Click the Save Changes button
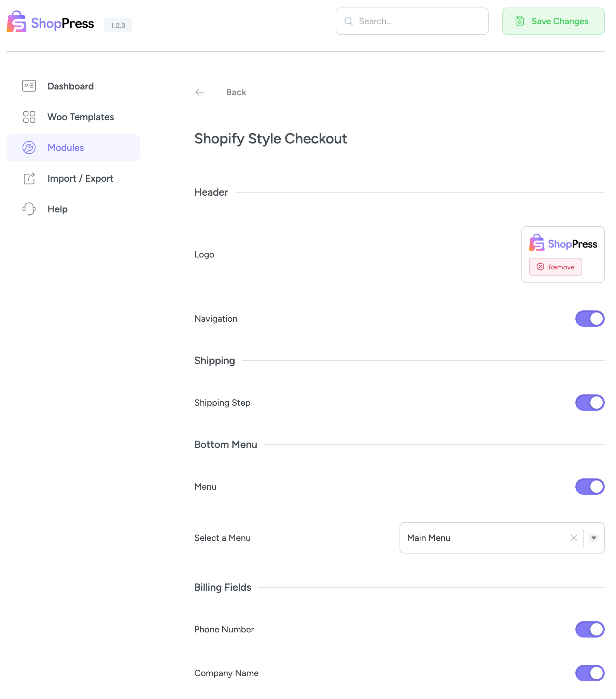The height and width of the screenshot is (699, 616). coord(553,21)
